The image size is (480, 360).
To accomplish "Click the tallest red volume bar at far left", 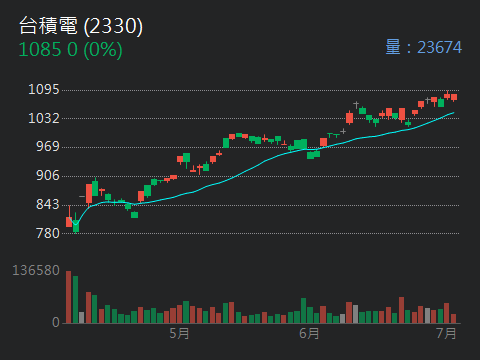I will pos(69,297).
